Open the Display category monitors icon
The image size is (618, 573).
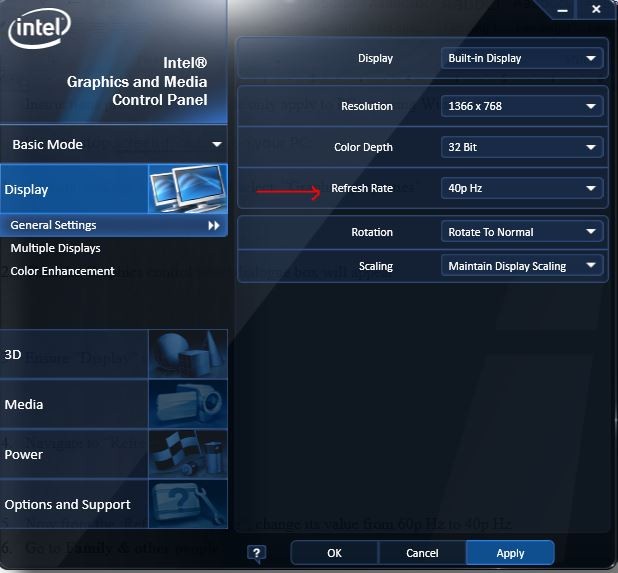188,189
